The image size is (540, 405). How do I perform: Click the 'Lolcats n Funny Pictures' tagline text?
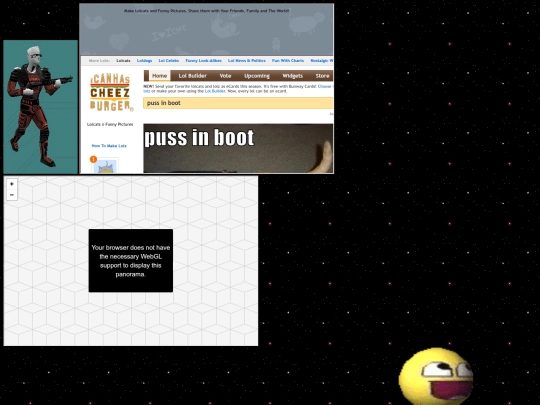pyautogui.click(x=110, y=124)
